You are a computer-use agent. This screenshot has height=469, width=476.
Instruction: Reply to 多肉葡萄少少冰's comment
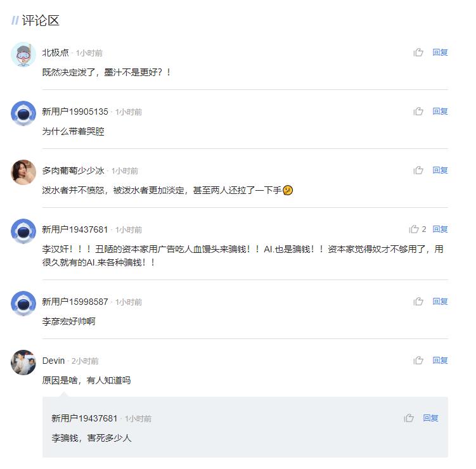pos(440,170)
